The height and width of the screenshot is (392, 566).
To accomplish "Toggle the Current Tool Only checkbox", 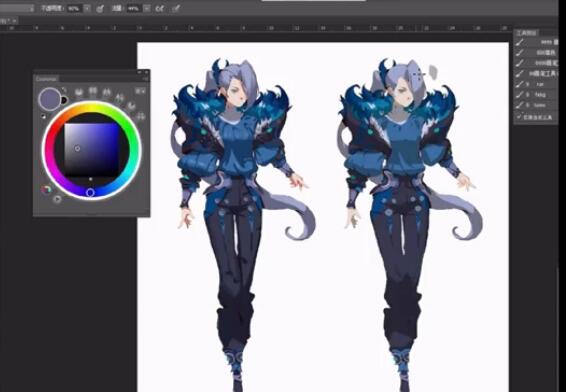I will 519,117.
